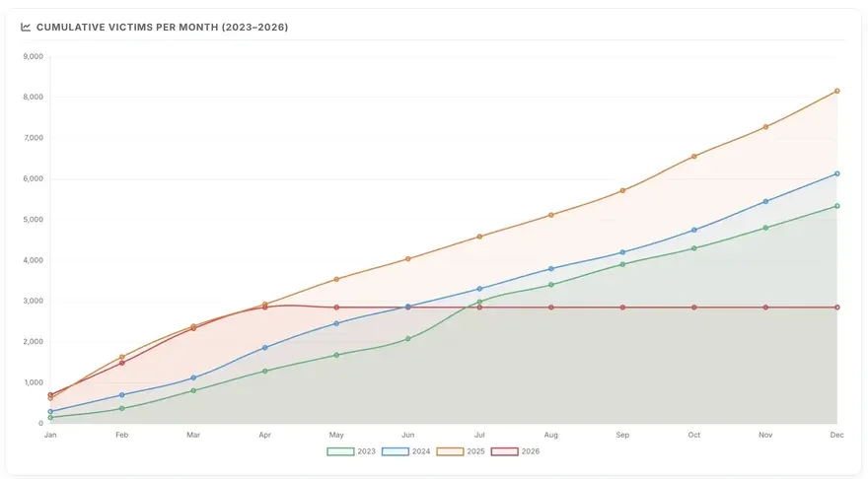Click the line chart icon beside the title
This screenshot has width=868, height=479.
[x=26, y=27]
